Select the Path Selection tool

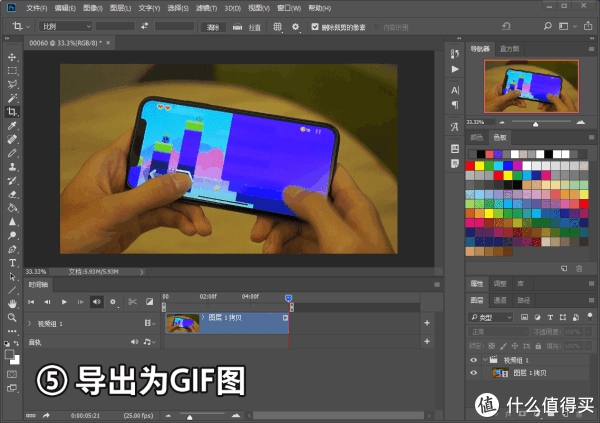12,276
